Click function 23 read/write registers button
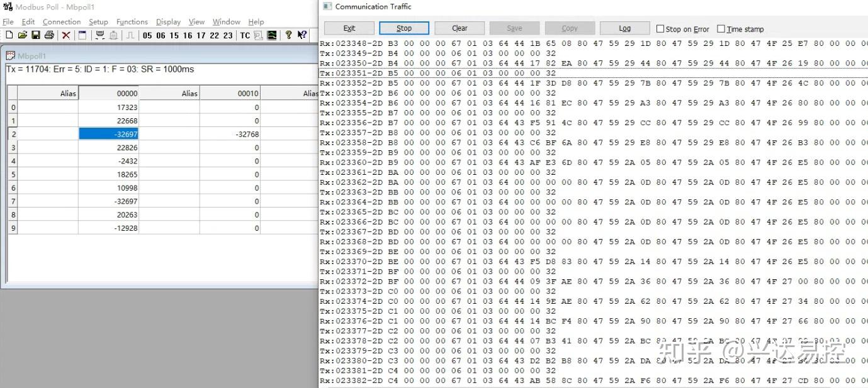The height and width of the screenshot is (388, 868). [x=228, y=35]
